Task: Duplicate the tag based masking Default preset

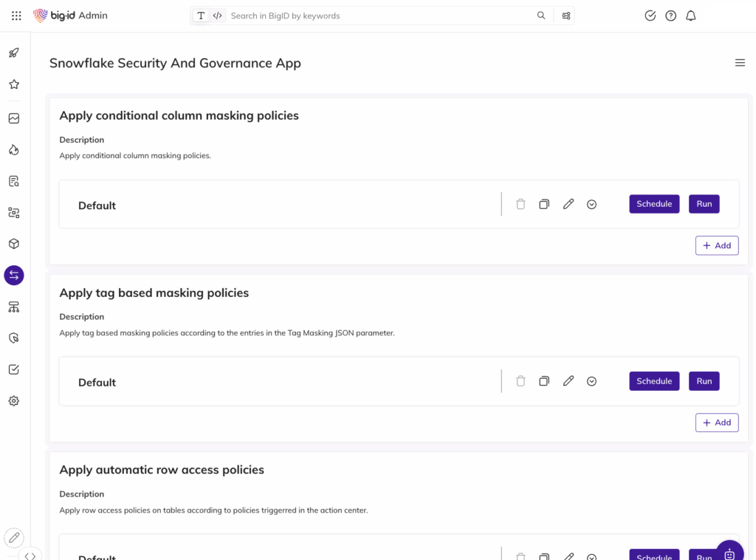Action: (x=544, y=381)
